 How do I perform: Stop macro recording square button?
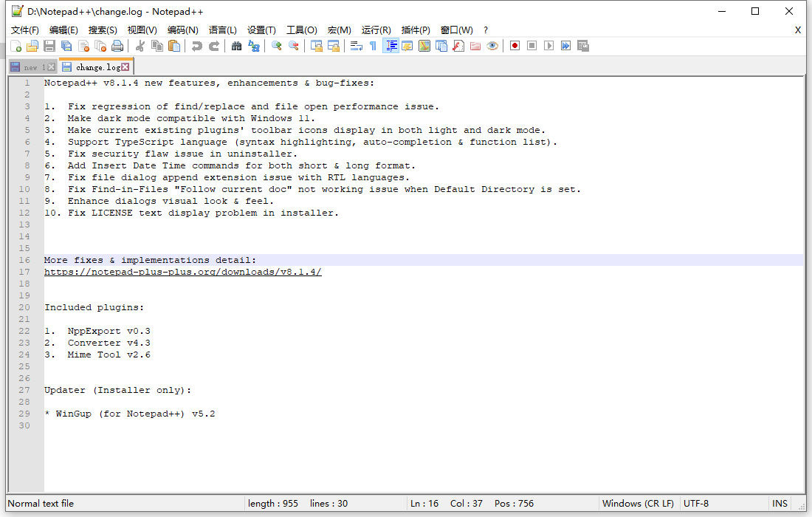click(531, 46)
